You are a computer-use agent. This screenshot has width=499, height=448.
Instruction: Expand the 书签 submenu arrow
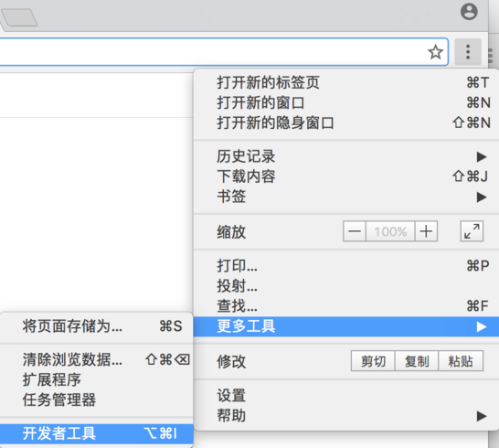(x=482, y=197)
